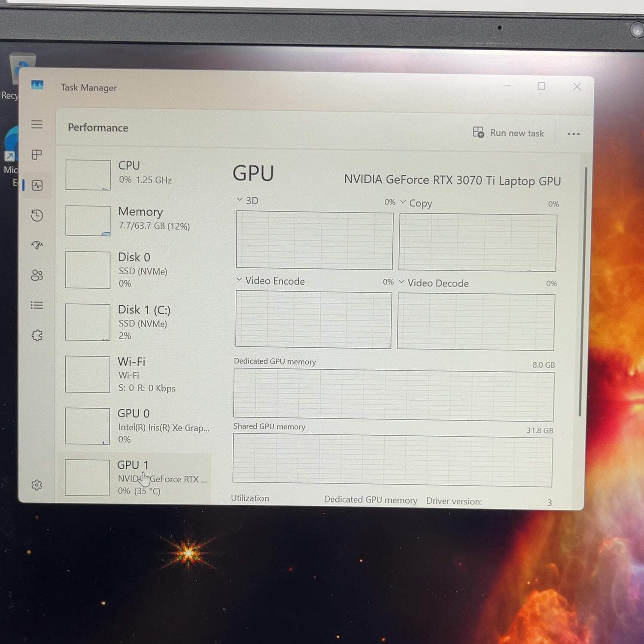
Task: Click the "Driver version:" label
Action: click(x=454, y=501)
